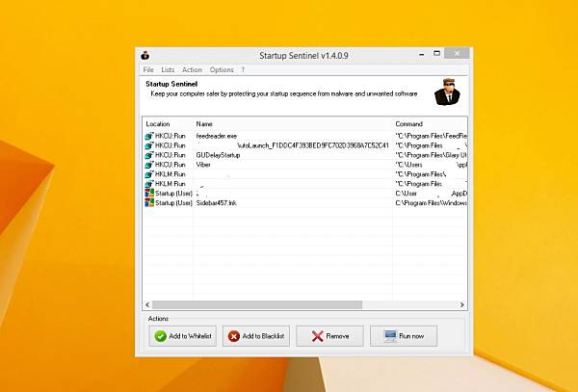The height and width of the screenshot is (392, 578).
Task: Click the red X blacklist icon
Action: tap(234, 336)
